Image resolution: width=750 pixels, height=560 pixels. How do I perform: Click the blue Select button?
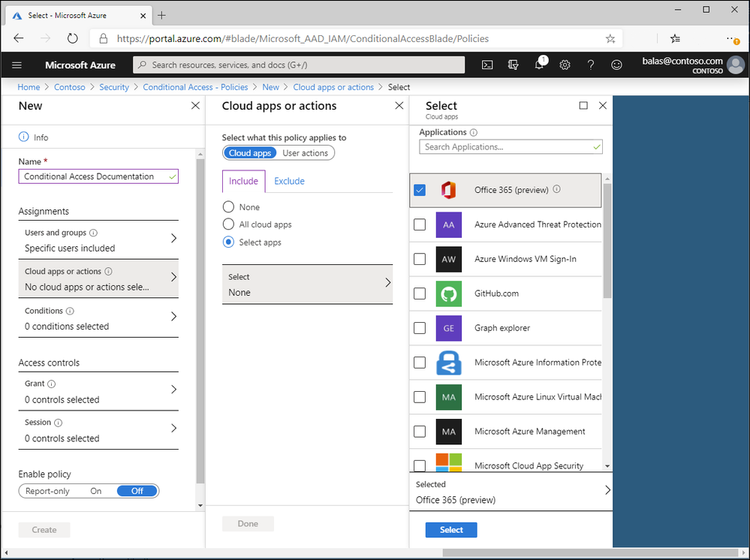450,529
